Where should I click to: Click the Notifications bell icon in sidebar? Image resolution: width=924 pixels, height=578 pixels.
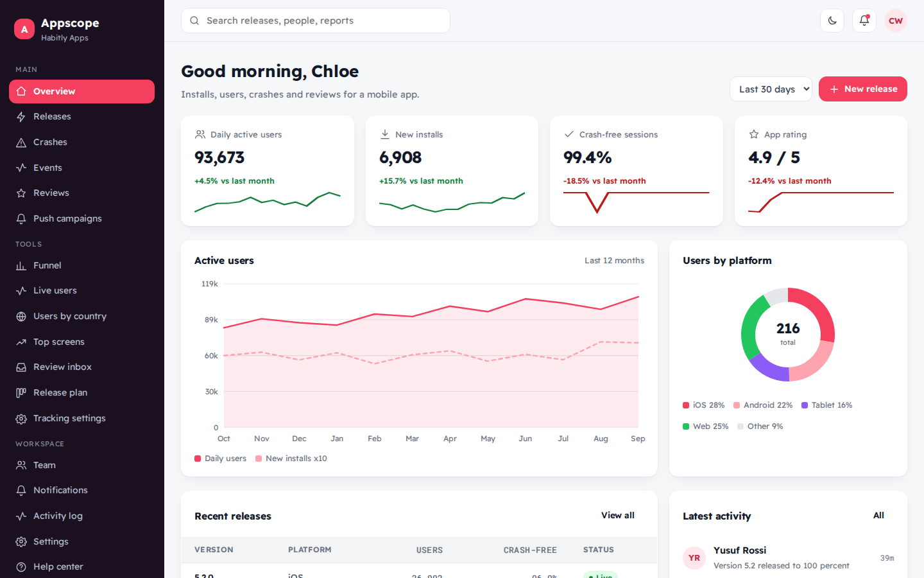pyautogui.click(x=21, y=490)
